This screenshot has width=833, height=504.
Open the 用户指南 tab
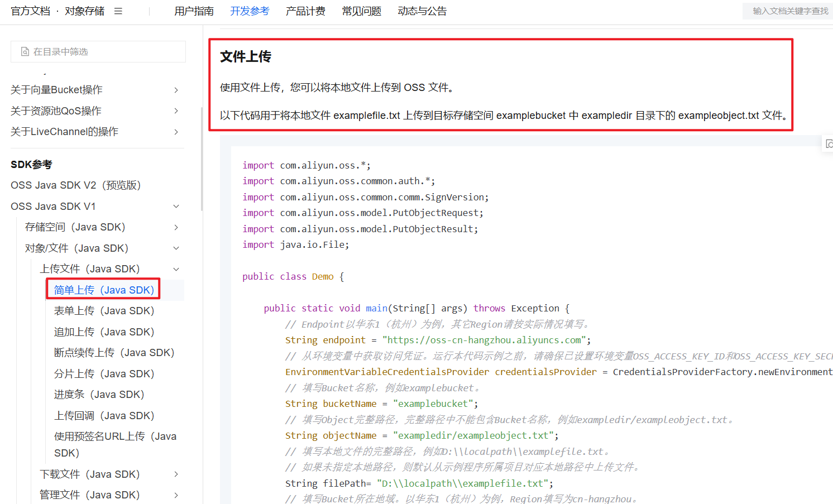194,11
